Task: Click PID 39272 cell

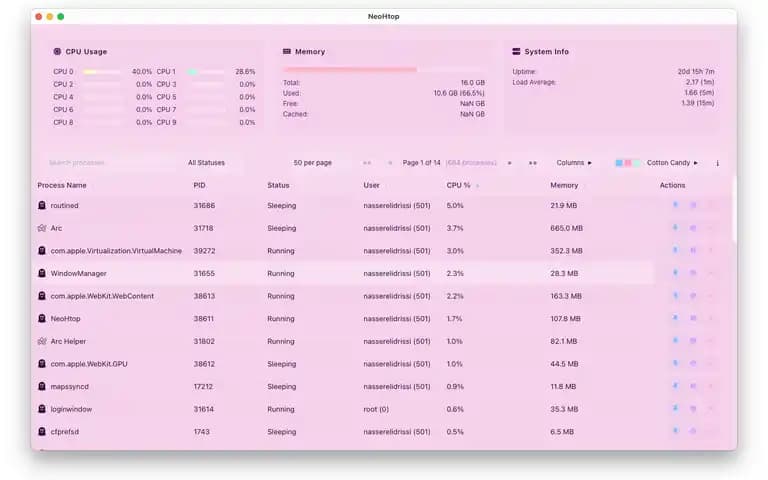Action: (x=204, y=250)
